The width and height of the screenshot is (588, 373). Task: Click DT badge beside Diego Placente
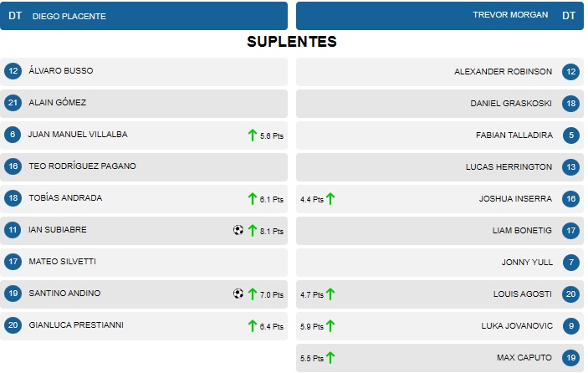pyautogui.click(x=15, y=15)
